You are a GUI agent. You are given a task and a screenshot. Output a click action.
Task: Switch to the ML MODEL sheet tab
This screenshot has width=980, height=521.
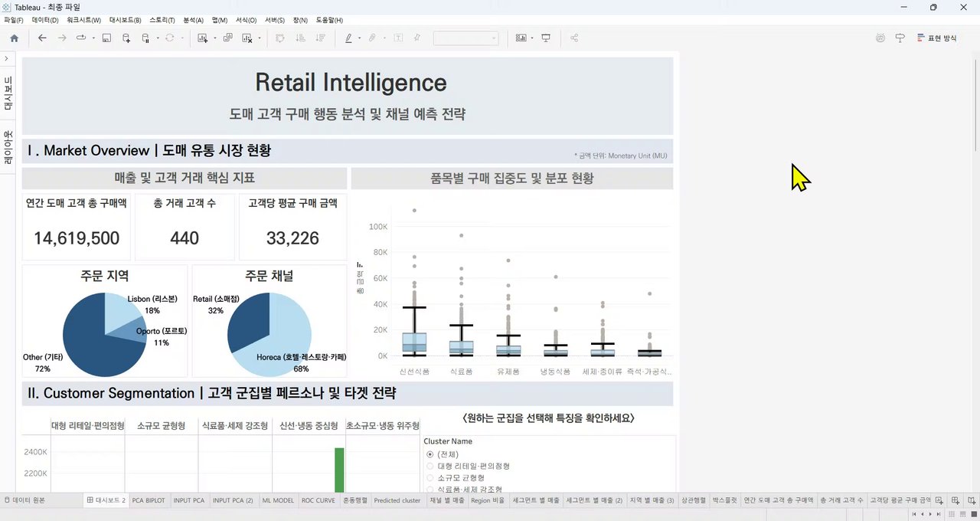[278, 500]
